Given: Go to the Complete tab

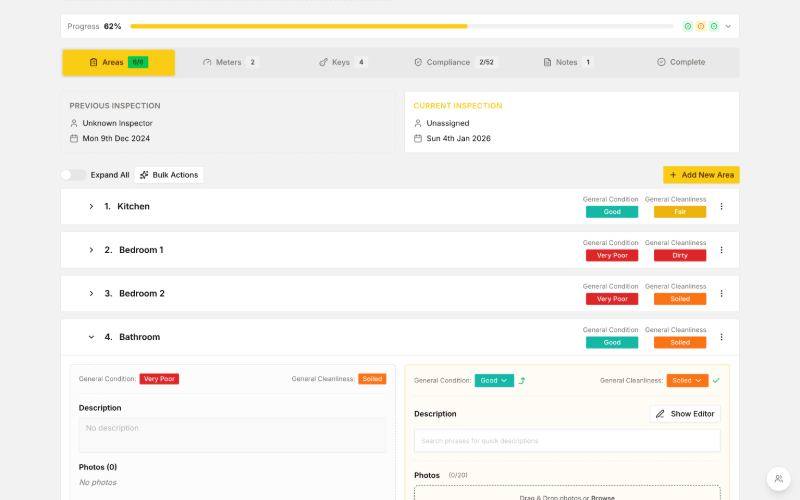Looking at the screenshot, I should 681,62.
